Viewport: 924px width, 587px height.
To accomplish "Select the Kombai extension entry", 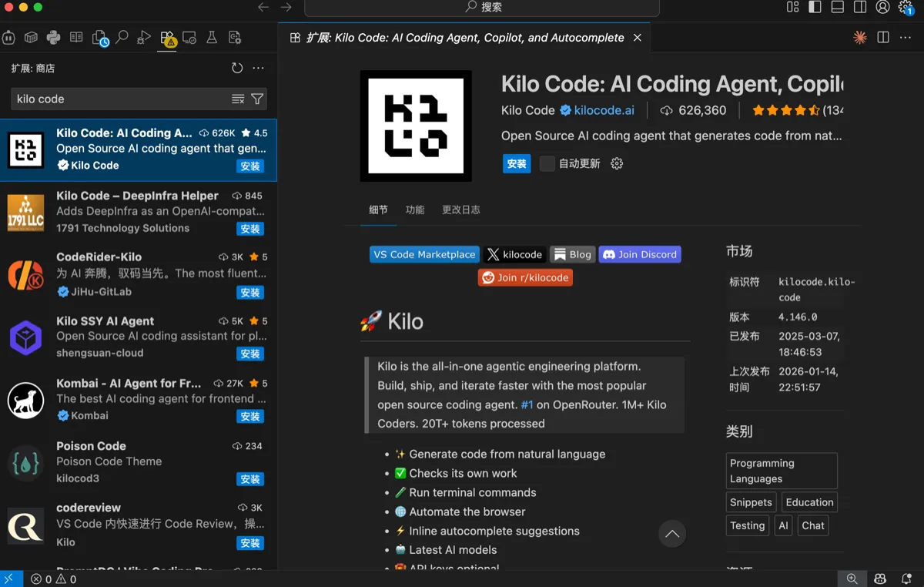I will 139,400.
